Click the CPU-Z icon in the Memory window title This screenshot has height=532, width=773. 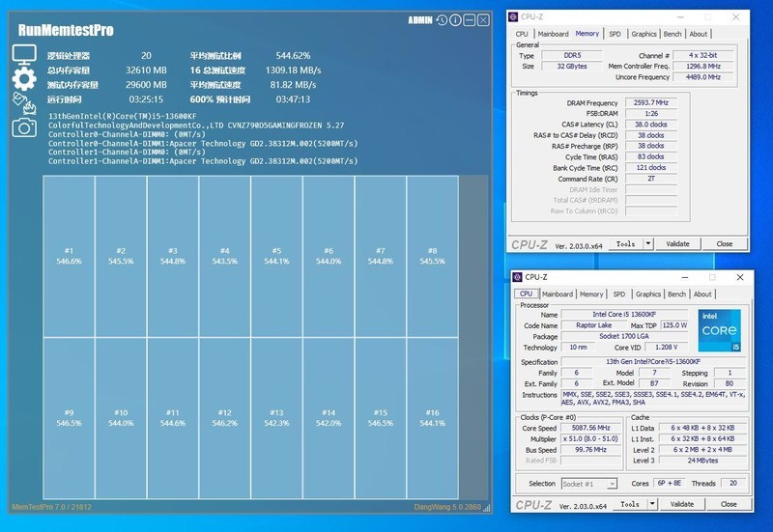pos(513,16)
